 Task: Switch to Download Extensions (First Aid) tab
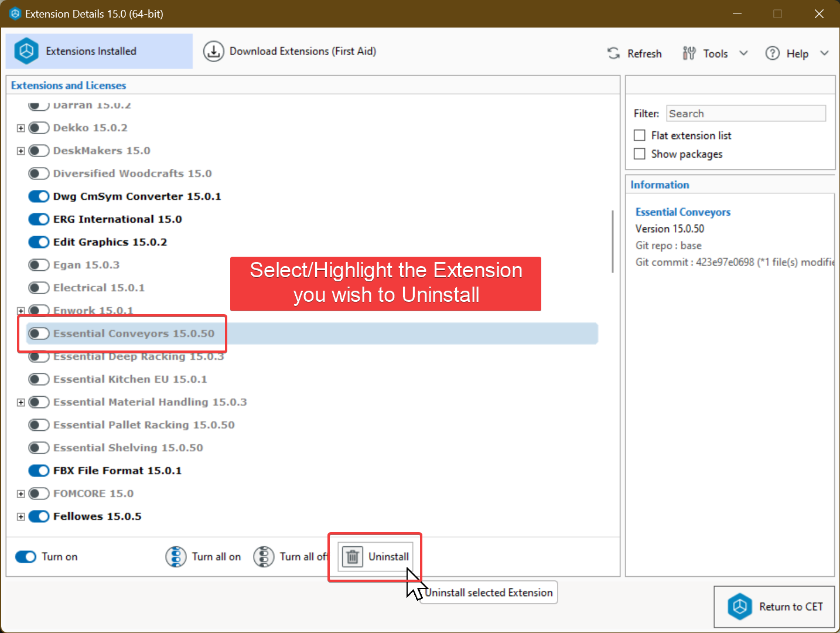pos(289,51)
